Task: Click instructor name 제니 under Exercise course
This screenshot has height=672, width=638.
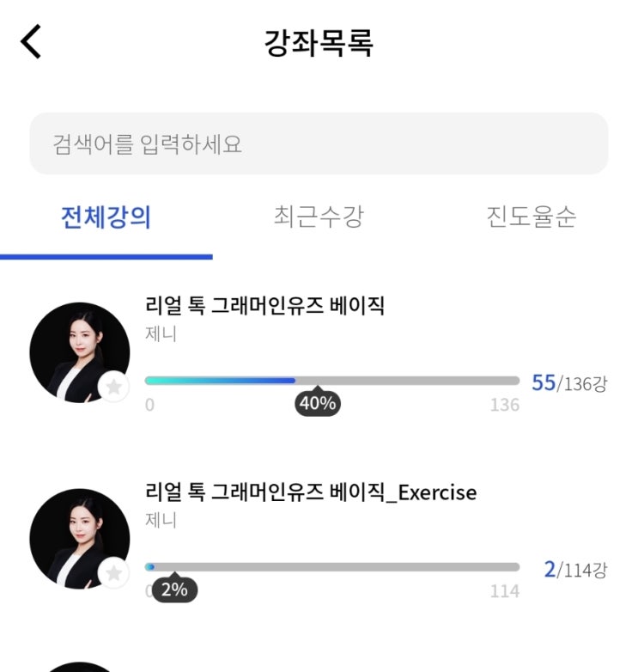Action: pyautogui.click(x=161, y=521)
